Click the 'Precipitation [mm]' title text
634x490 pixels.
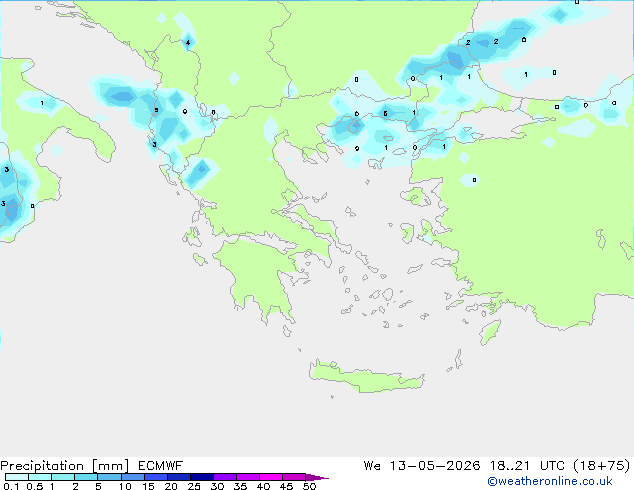[64, 466]
